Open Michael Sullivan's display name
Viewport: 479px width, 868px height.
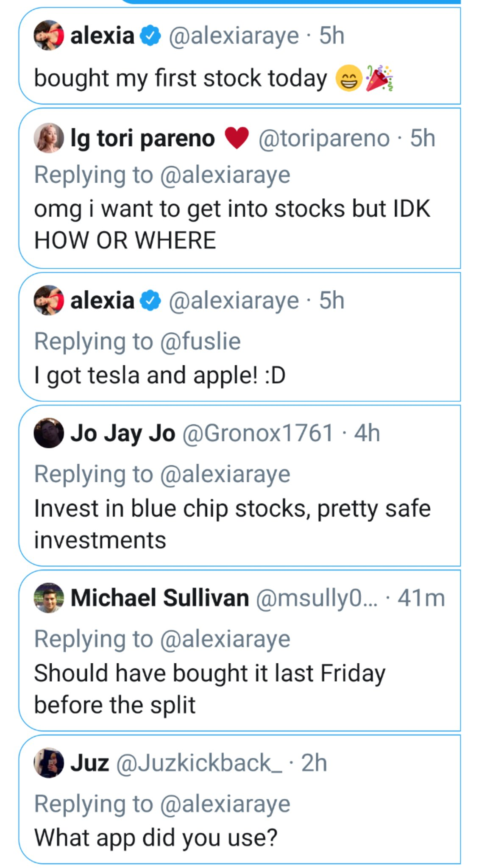click(159, 598)
